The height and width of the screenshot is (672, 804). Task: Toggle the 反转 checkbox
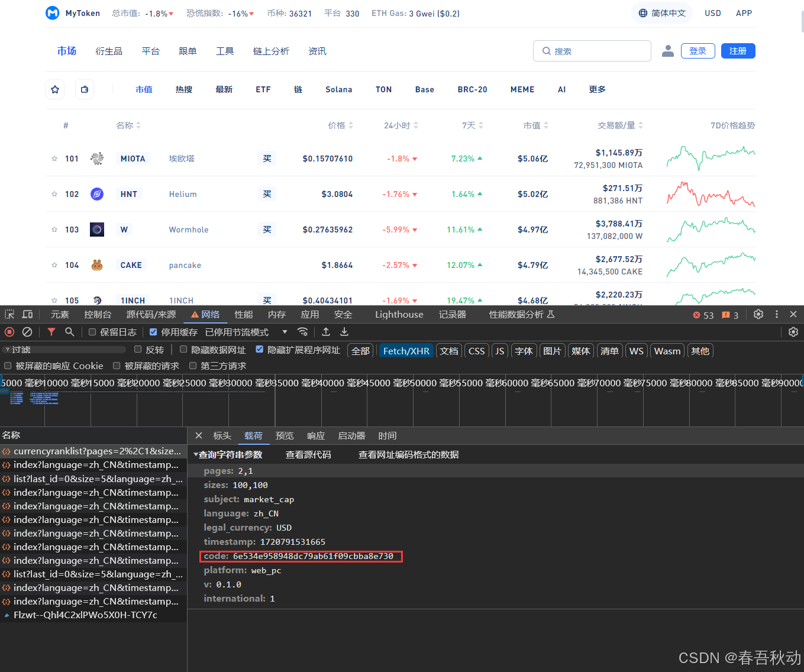click(x=138, y=350)
